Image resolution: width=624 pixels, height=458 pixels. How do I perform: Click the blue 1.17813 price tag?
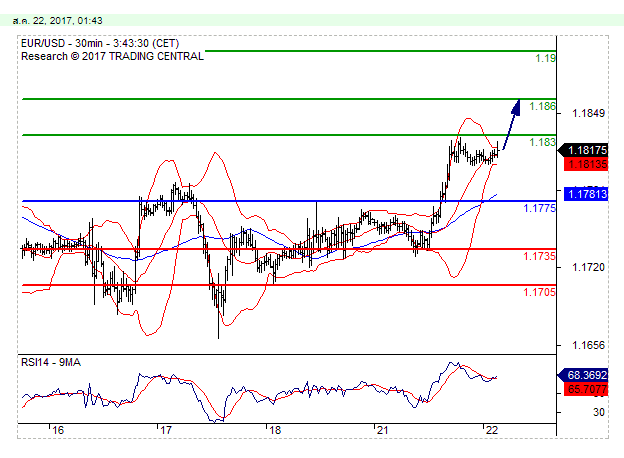[585, 194]
